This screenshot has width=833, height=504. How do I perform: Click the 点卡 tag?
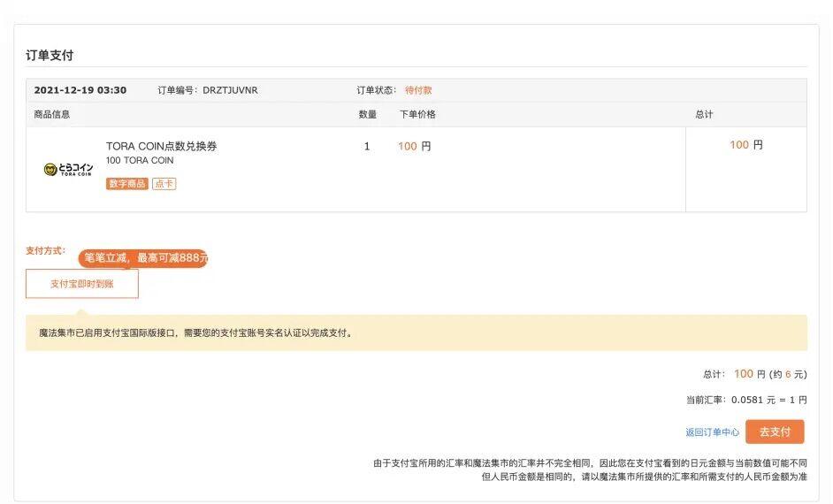pos(164,184)
